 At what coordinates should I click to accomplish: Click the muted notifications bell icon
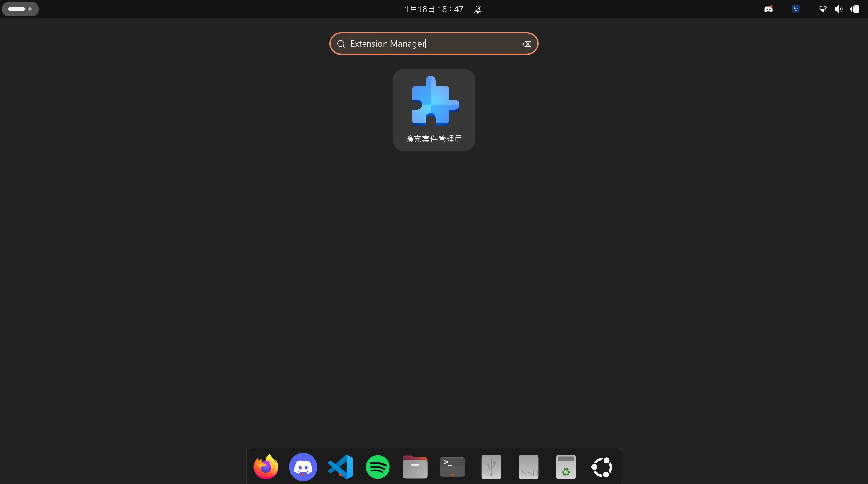pos(478,9)
